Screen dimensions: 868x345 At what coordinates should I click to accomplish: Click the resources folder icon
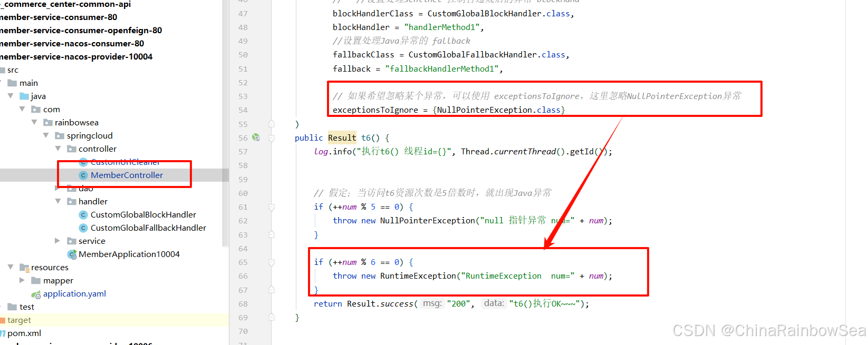(x=24, y=267)
